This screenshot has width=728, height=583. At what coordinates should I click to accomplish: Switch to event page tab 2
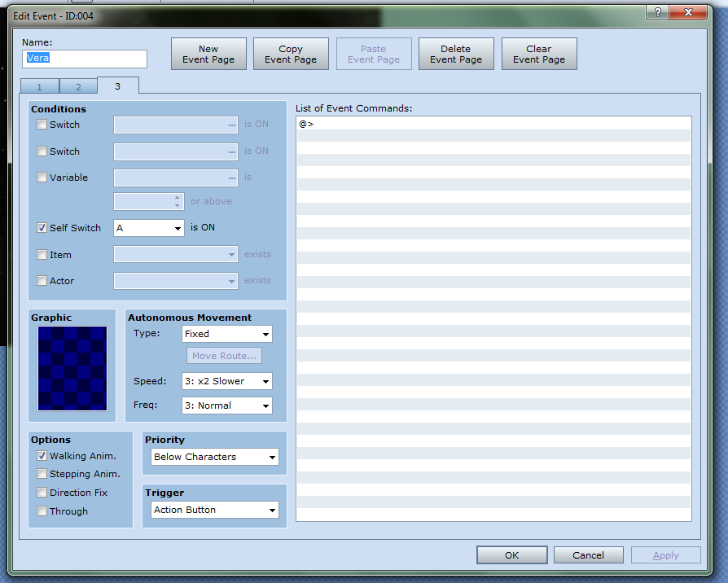78,86
